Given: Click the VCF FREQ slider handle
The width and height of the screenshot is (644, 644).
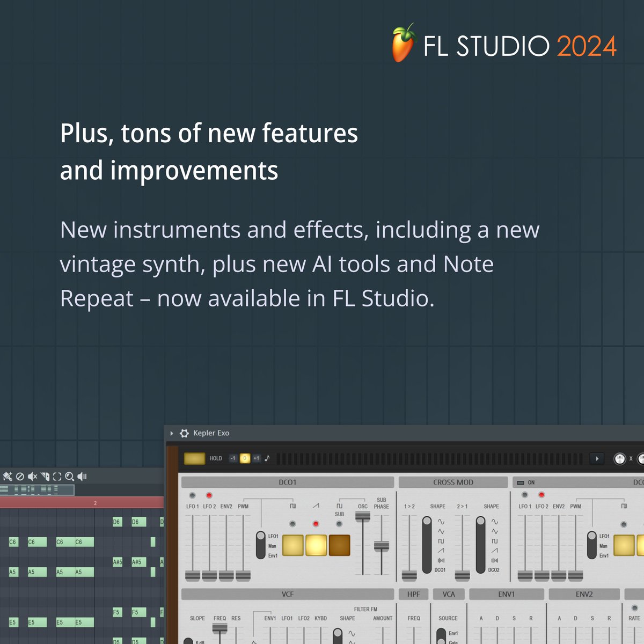Looking at the screenshot, I should [x=219, y=628].
